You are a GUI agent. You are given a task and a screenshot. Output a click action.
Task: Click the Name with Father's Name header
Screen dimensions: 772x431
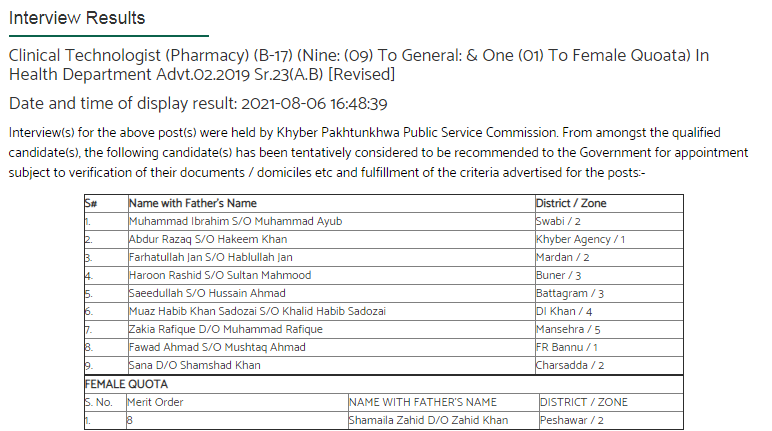point(193,203)
